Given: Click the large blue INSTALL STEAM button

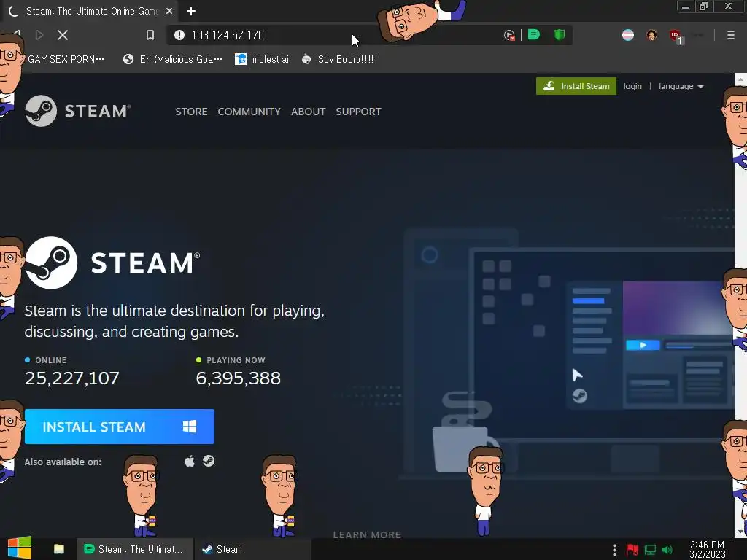Looking at the screenshot, I should (x=119, y=427).
